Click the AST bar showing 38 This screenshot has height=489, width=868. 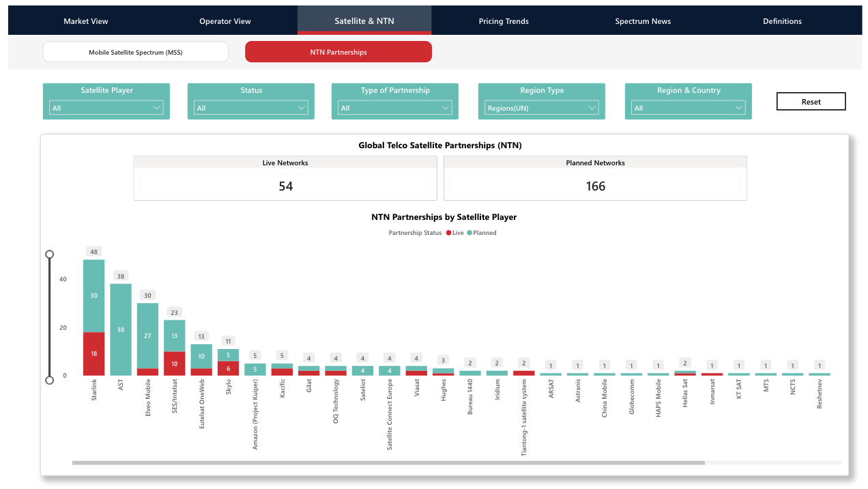(121, 330)
